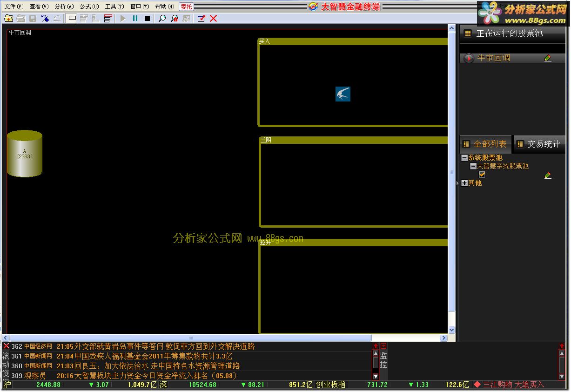Edit 牛市回调 with the pencil icon
Viewport: 571px width, 392px height.
point(548,58)
